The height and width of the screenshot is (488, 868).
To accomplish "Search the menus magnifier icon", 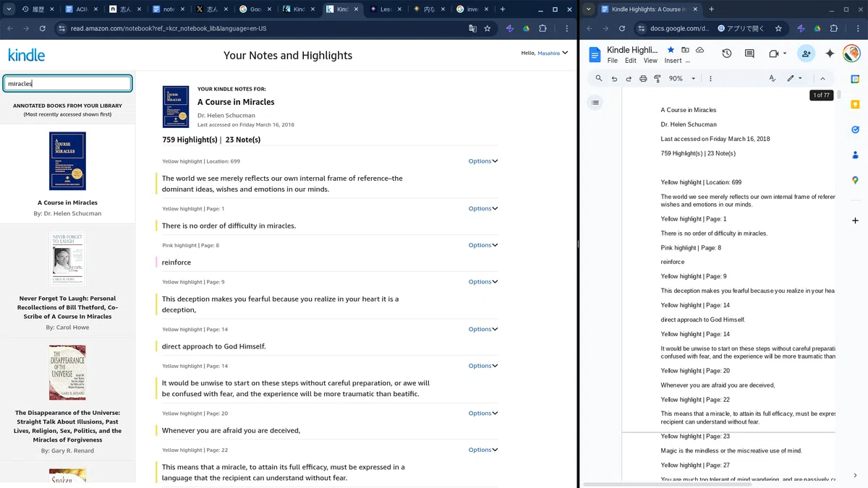I will coord(598,78).
